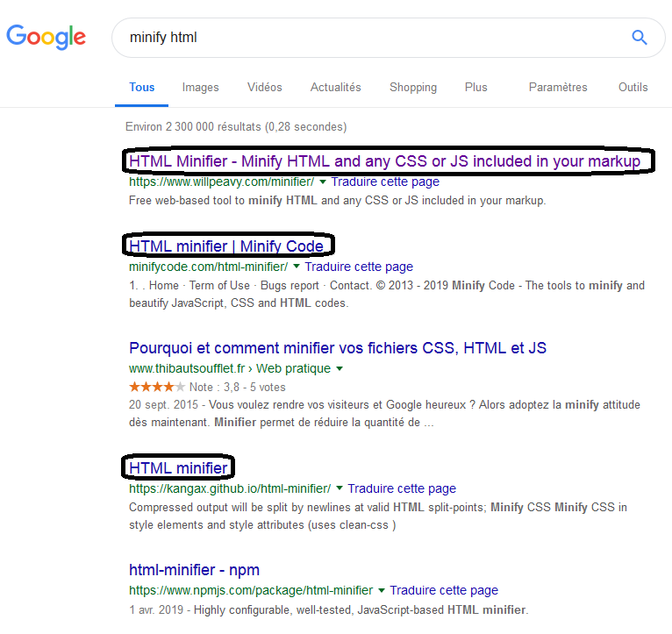This screenshot has height=634, width=672.
Task: Switch to the Images tab
Action: [x=200, y=88]
